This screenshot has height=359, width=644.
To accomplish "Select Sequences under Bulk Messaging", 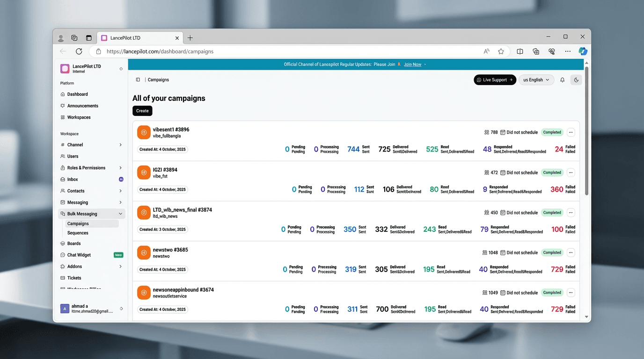I will [78, 233].
